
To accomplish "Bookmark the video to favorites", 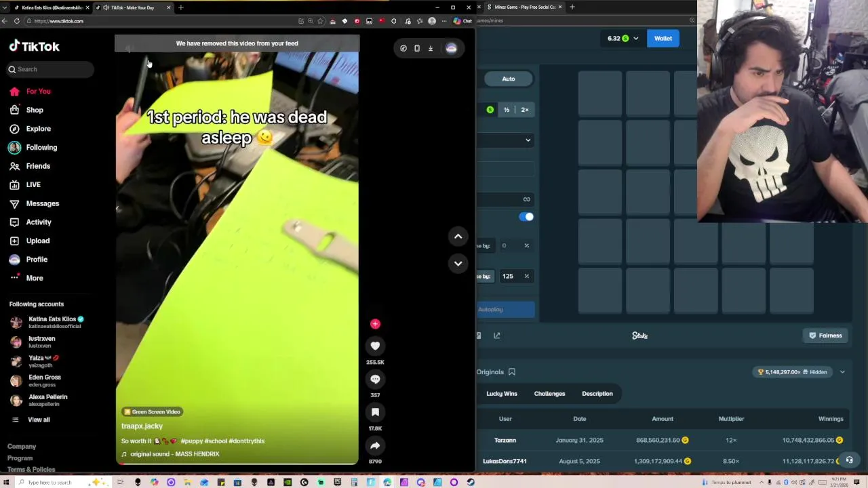I will [375, 412].
